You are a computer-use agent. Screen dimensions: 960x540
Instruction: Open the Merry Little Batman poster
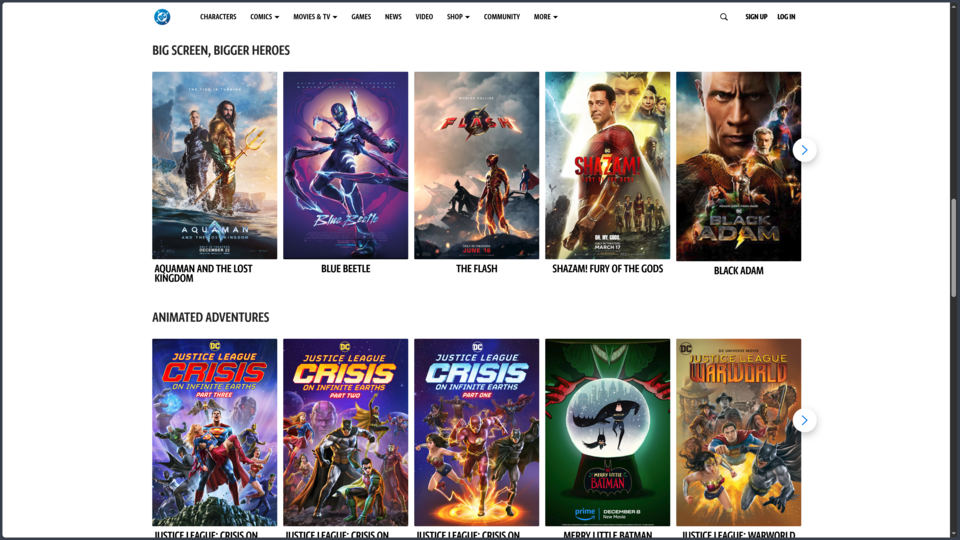pyautogui.click(x=607, y=432)
